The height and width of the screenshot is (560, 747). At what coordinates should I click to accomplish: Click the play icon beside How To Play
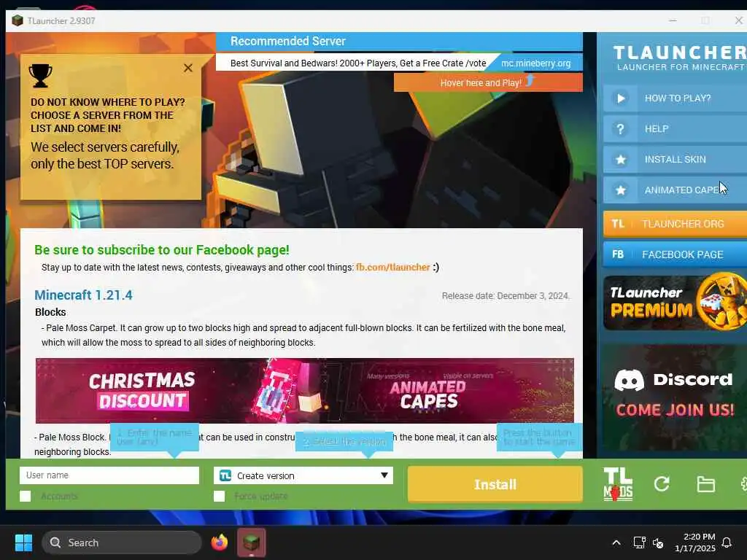[x=620, y=98]
